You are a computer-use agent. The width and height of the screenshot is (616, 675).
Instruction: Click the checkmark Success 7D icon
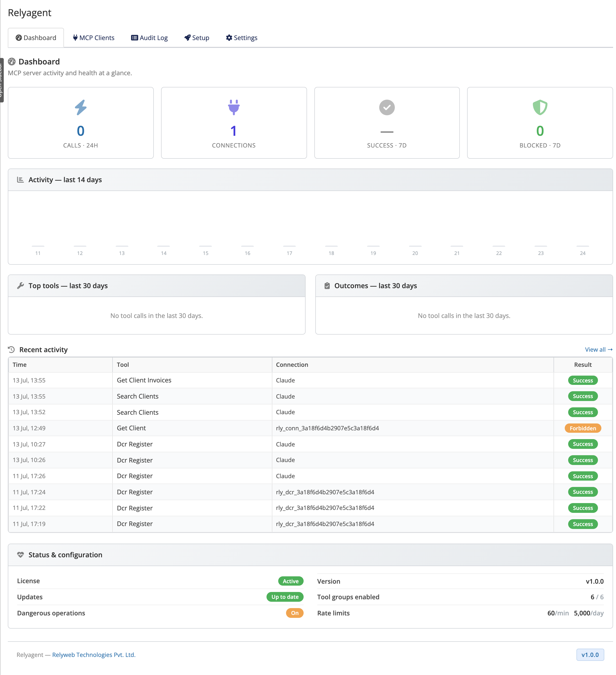click(387, 107)
